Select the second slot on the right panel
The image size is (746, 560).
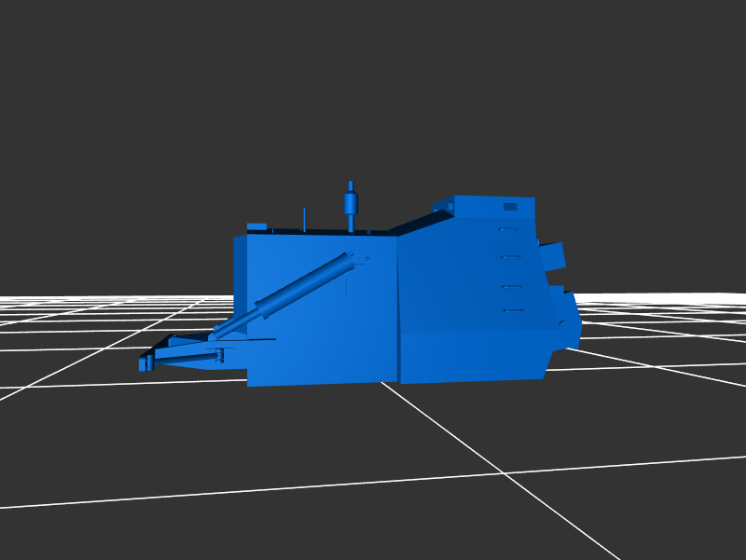pos(510,256)
